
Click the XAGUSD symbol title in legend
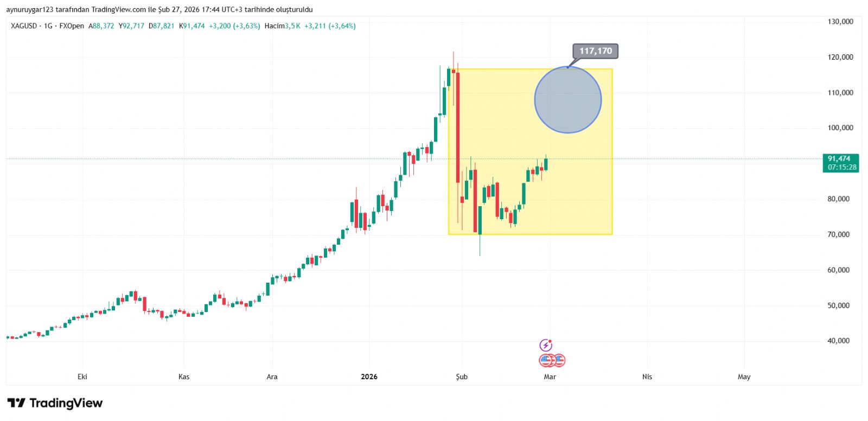[24, 26]
